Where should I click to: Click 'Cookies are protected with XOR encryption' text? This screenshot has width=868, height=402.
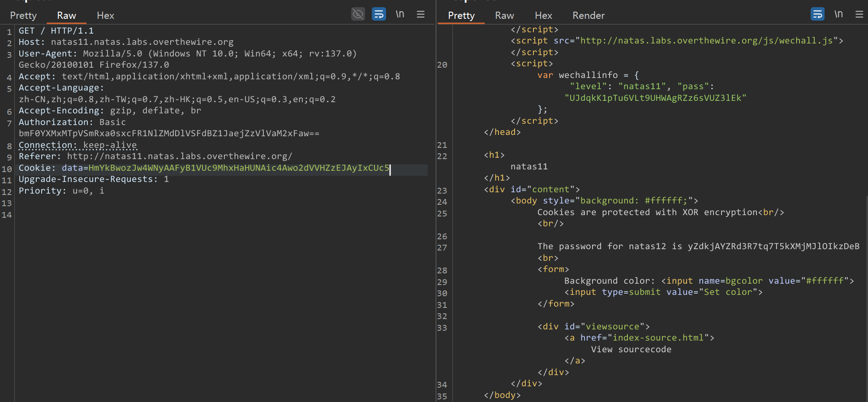click(x=648, y=212)
